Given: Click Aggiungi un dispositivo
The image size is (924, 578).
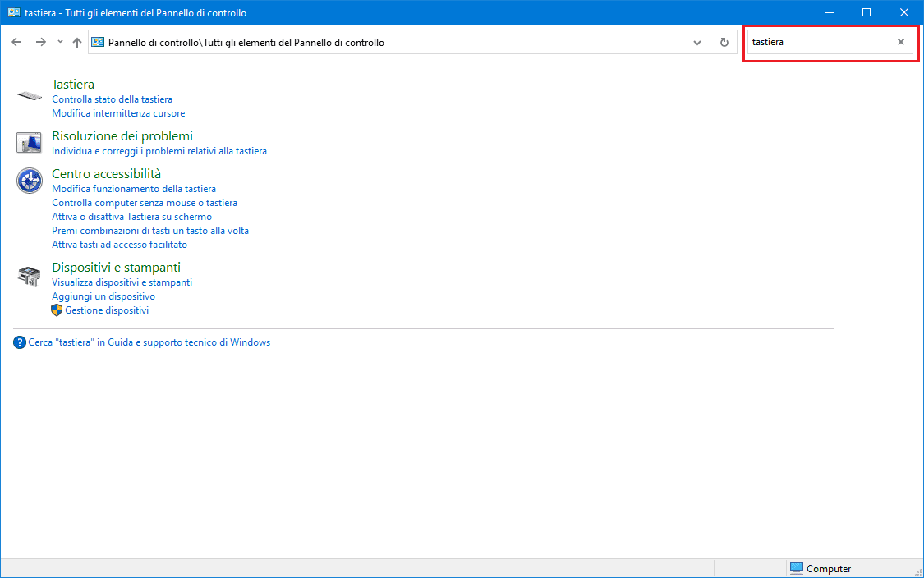Looking at the screenshot, I should coord(103,296).
